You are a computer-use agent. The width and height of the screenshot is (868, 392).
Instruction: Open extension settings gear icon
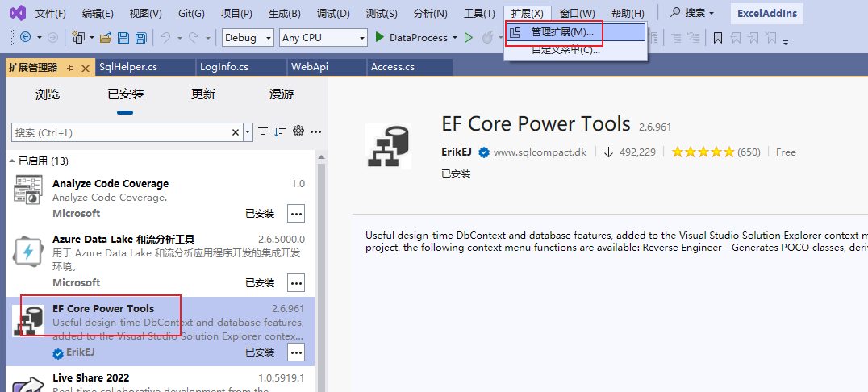click(298, 131)
